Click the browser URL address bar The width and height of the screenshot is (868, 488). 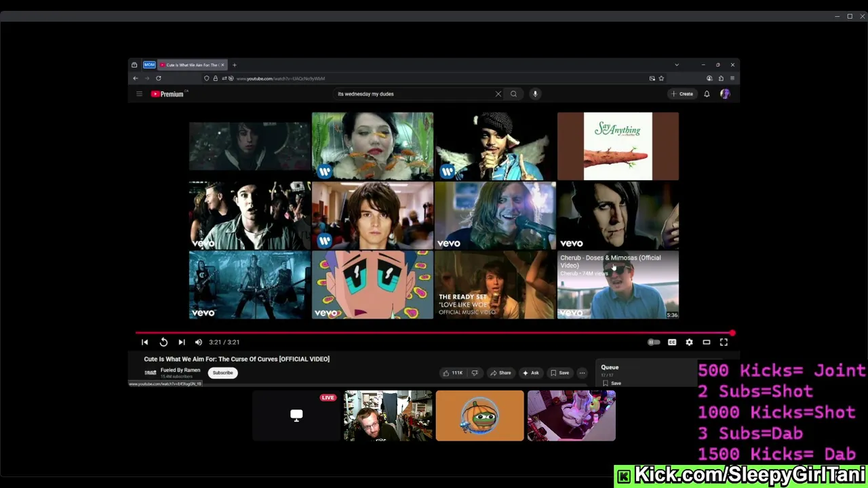[x=434, y=79]
